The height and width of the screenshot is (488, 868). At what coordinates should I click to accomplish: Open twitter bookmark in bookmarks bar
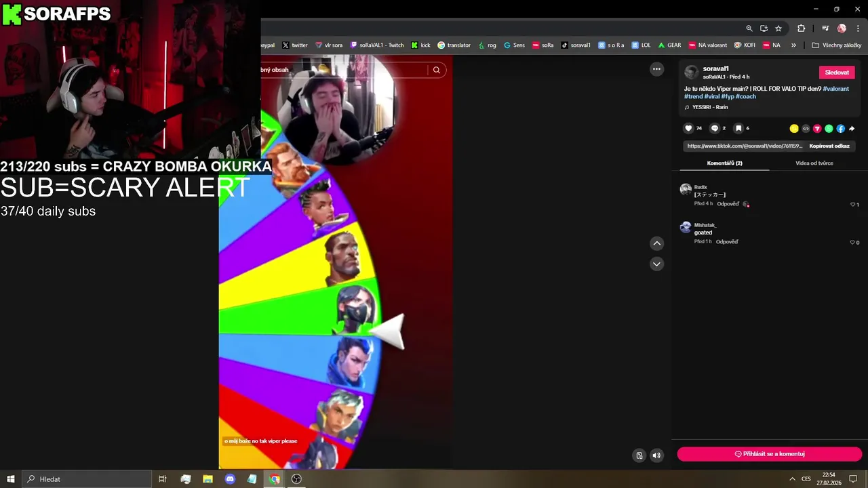(x=295, y=45)
